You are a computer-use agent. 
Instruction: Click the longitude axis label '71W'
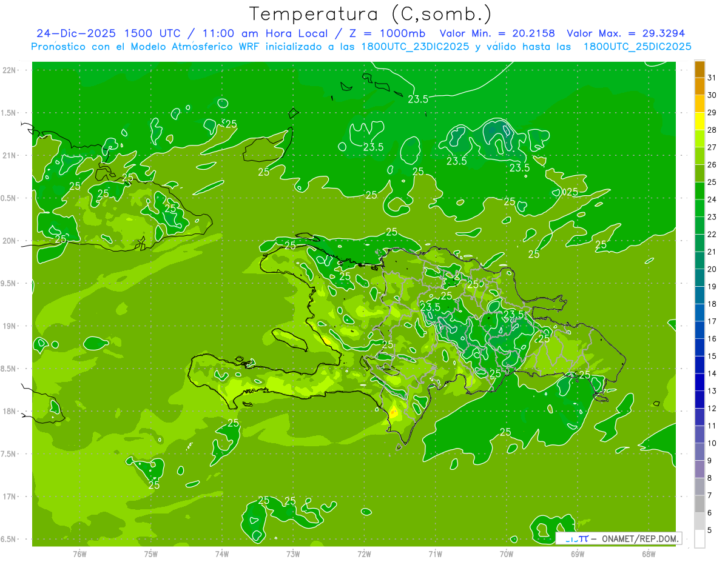(x=435, y=554)
